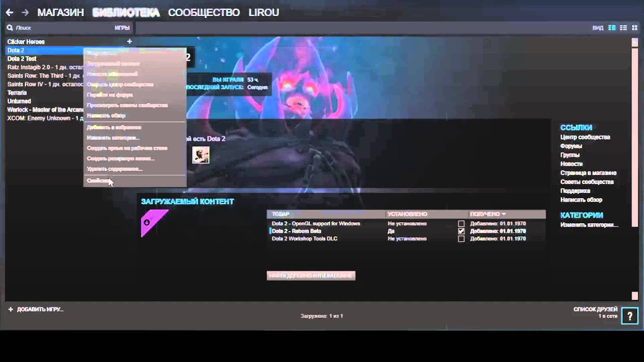Choose Загружаемый контент in context menu
The height and width of the screenshot is (362, 644).
(135, 64)
